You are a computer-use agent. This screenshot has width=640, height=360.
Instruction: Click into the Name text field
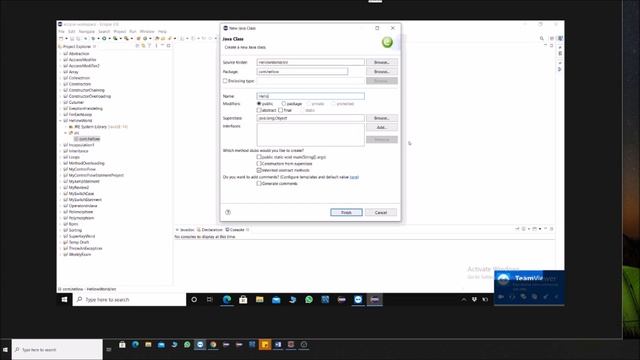(x=311, y=96)
